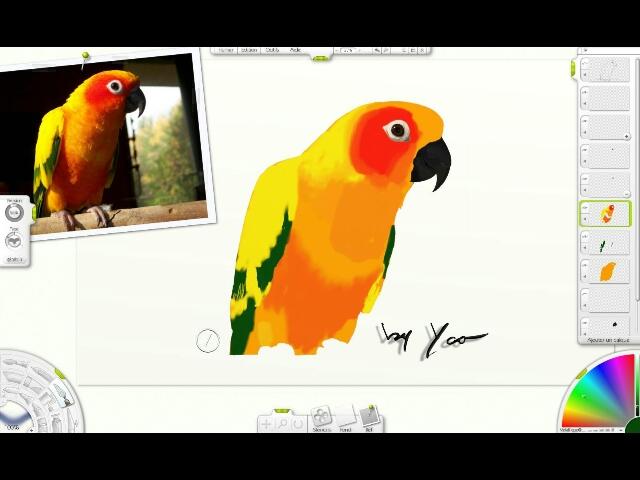
Task: Select the magnifier zoom canvas tool
Action: tap(282, 424)
